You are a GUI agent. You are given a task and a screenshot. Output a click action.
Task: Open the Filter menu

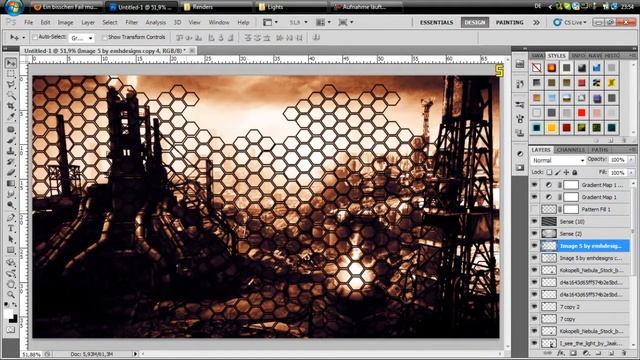tap(131, 22)
